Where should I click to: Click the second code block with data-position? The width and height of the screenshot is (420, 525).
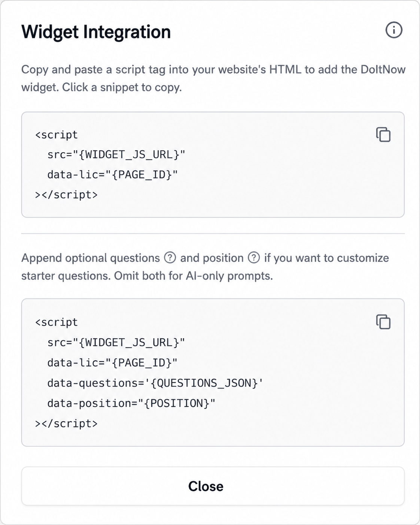(x=213, y=372)
